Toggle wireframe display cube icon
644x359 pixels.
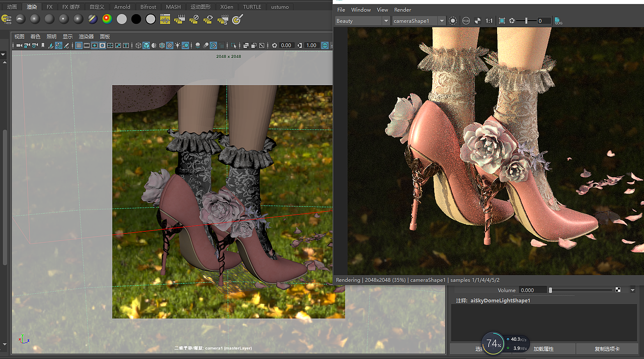[139, 45]
